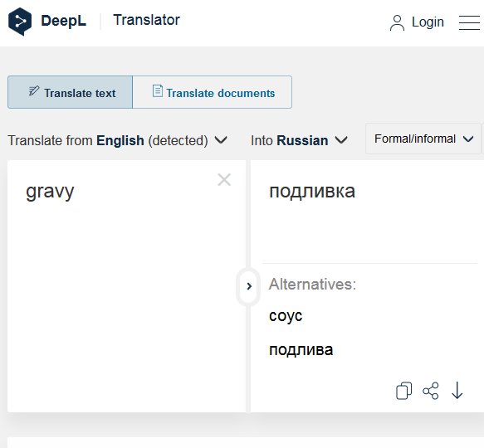The width and height of the screenshot is (484, 448).
Task: Click the DeepL hexagon logo icon
Action: click(20, 22)
